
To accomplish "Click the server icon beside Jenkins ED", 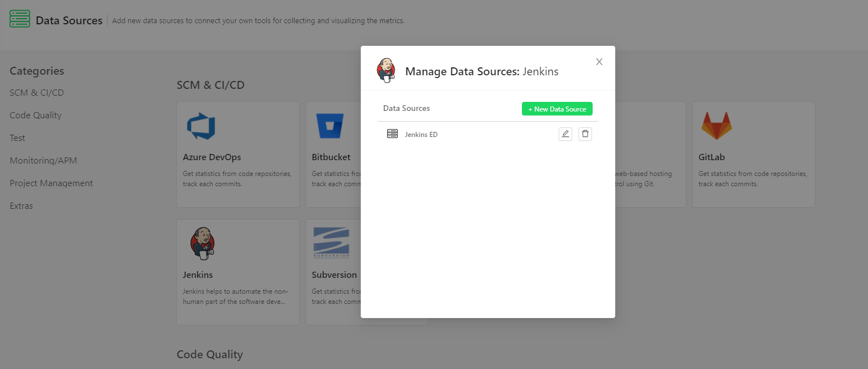I will click(392, 134).
